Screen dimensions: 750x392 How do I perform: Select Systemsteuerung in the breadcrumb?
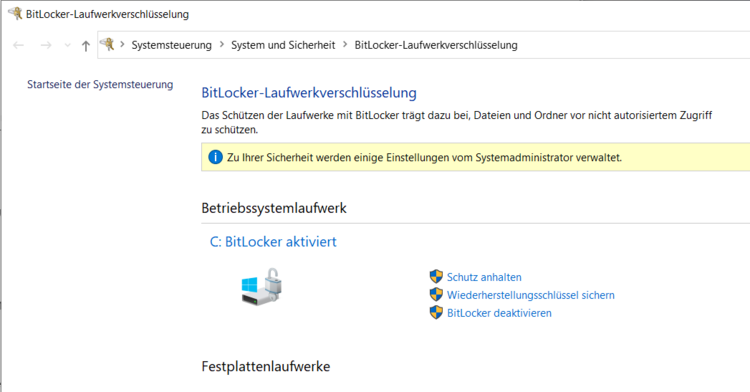pyautogui.click(x=171, y=45)
